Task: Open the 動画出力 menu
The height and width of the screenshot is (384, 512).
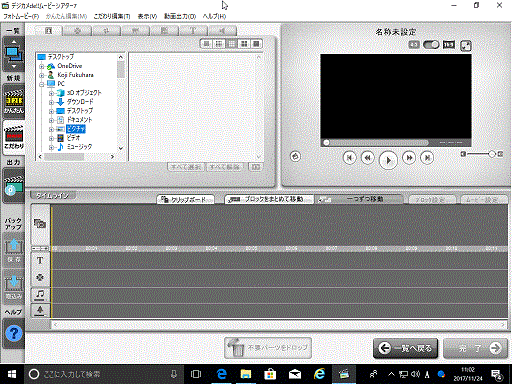Action: pyautogui.click(x=180, y=16)
